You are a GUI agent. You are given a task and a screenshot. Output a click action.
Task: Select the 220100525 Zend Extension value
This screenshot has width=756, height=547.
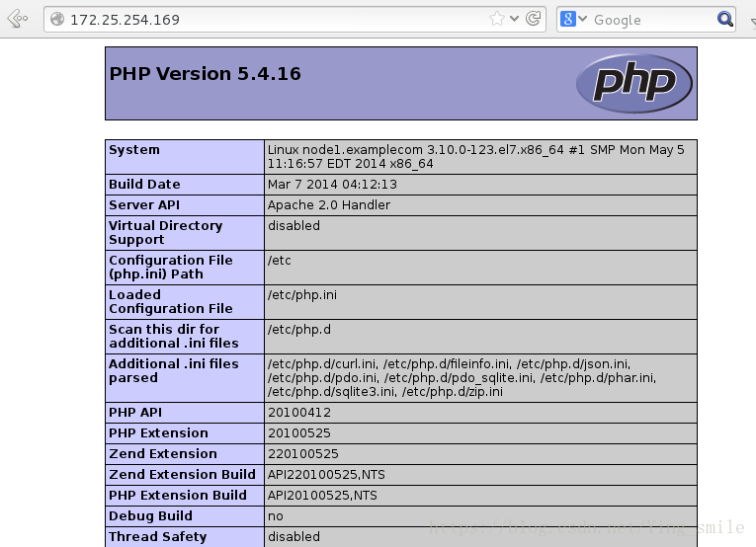(x=302, y=454)
